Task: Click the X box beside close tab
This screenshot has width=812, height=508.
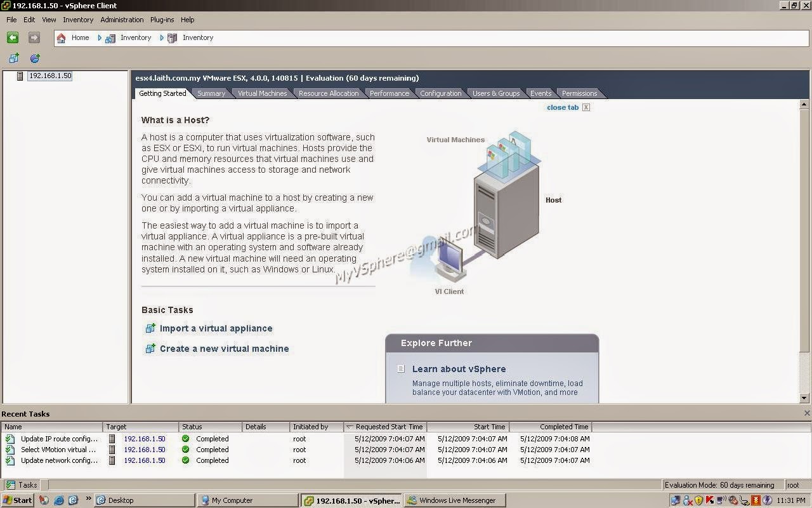Action: click(586, 107)
